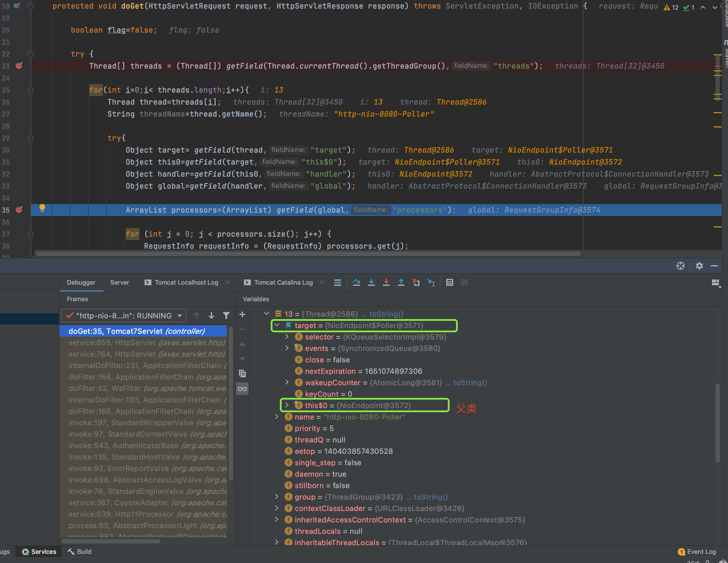Toggle the breakpoint on line 23
The height and width of the screenshot is (563, 728).
point(19,66)
